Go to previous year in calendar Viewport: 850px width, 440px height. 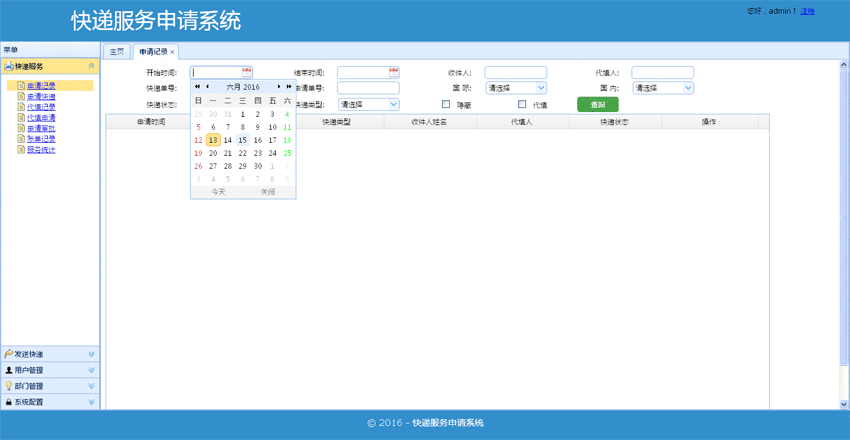(x=197, y=87)
